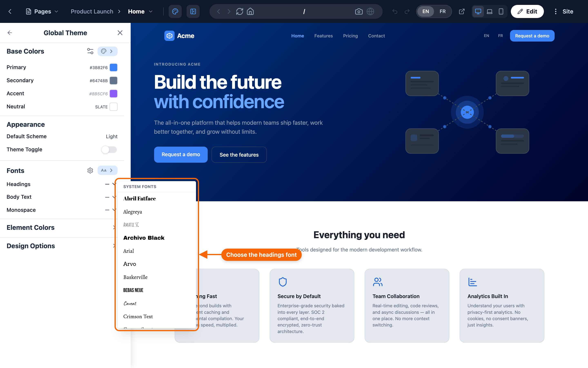This screenshot has height=368, width=588.
Task: Switch to mobile viewport
Action: point(501,11)
